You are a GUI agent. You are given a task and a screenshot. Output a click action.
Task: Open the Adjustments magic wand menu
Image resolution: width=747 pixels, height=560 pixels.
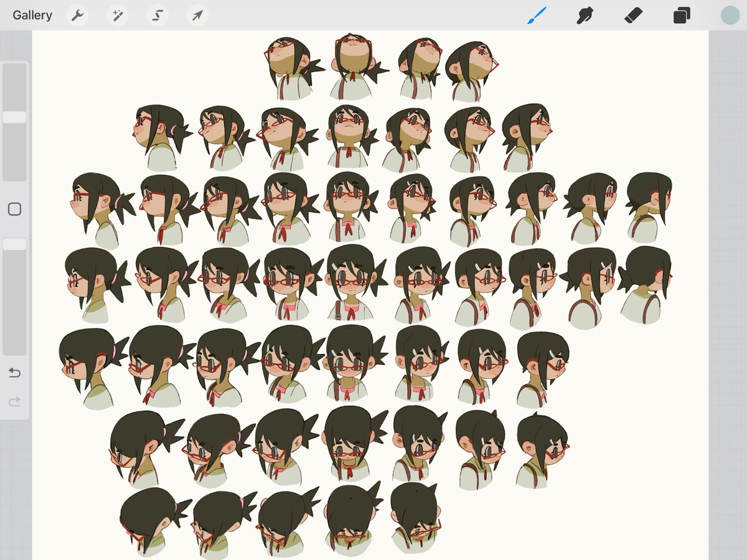[x=117, y=15]
